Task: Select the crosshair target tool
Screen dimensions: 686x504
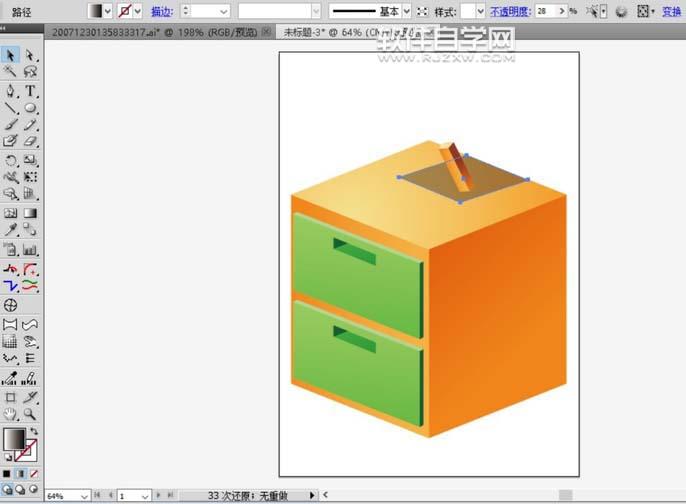Action: (10, 305)
